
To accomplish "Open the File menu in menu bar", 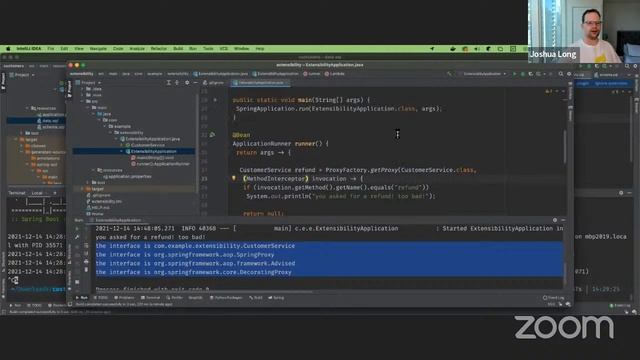I will [x=51, y=49].
